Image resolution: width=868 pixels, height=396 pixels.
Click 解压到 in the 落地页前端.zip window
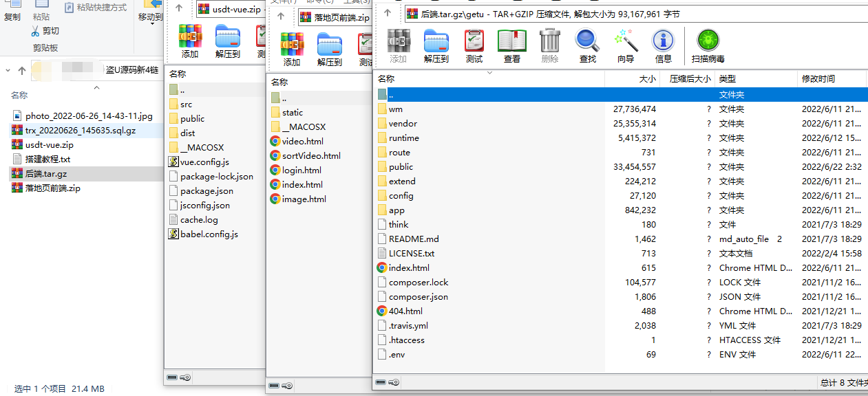(329, 49)
